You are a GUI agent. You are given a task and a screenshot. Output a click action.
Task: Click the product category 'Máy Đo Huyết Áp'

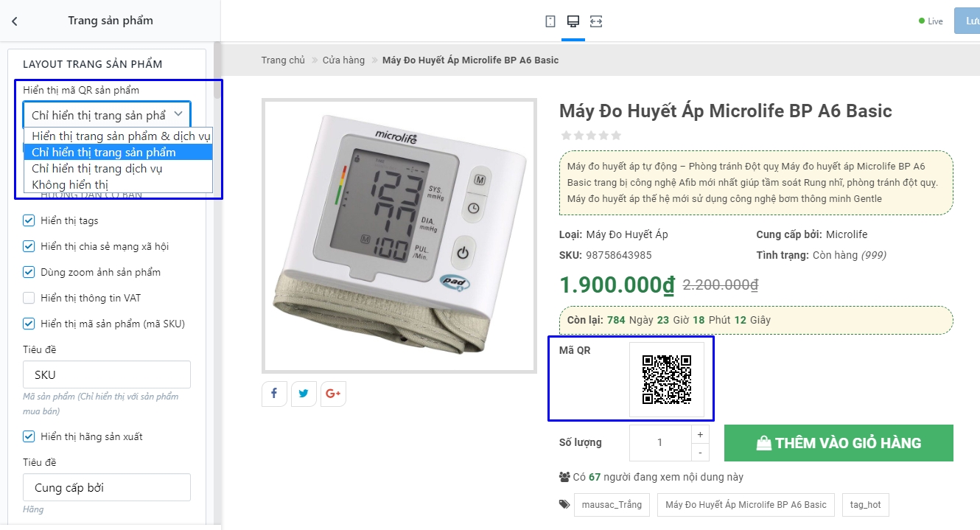pyautogui.click(x=627, y=234)
